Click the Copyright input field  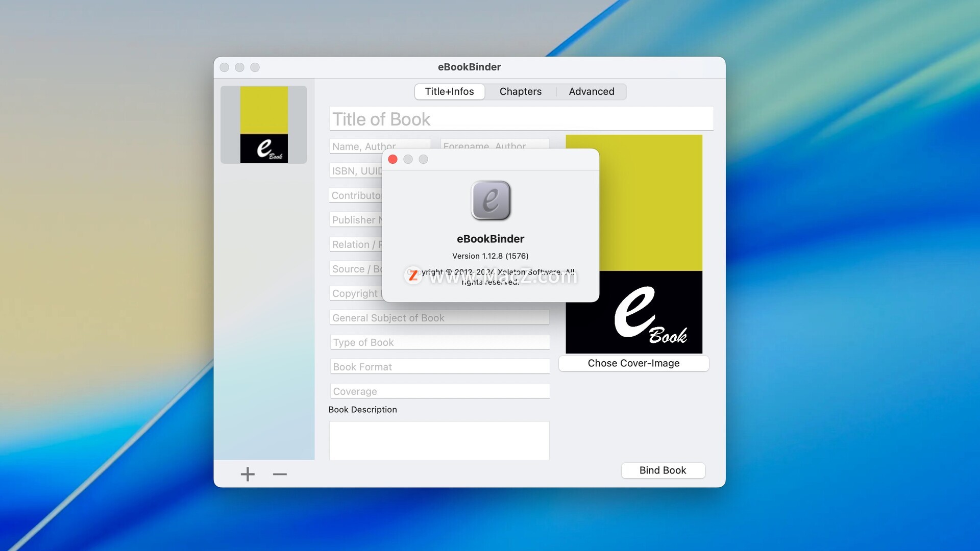356,293
